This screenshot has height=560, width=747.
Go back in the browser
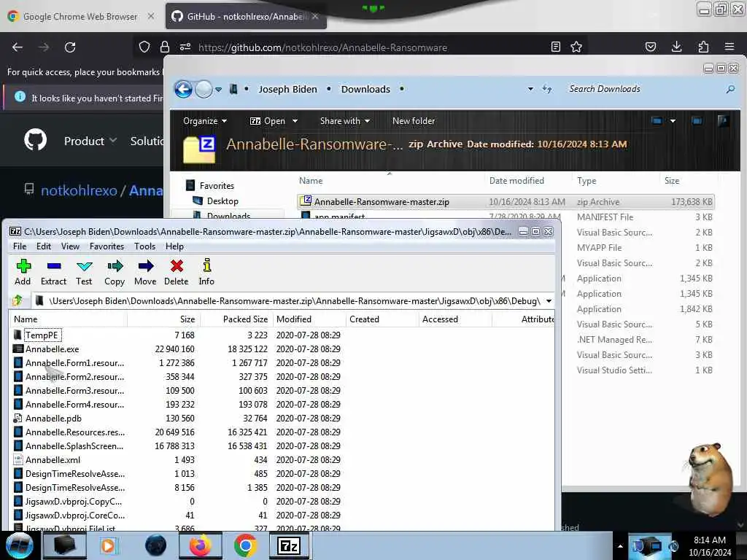click(18, 47)
